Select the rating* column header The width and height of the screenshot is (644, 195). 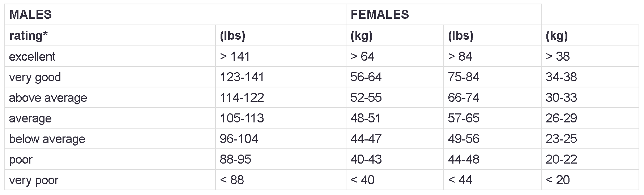click(110, 35)
